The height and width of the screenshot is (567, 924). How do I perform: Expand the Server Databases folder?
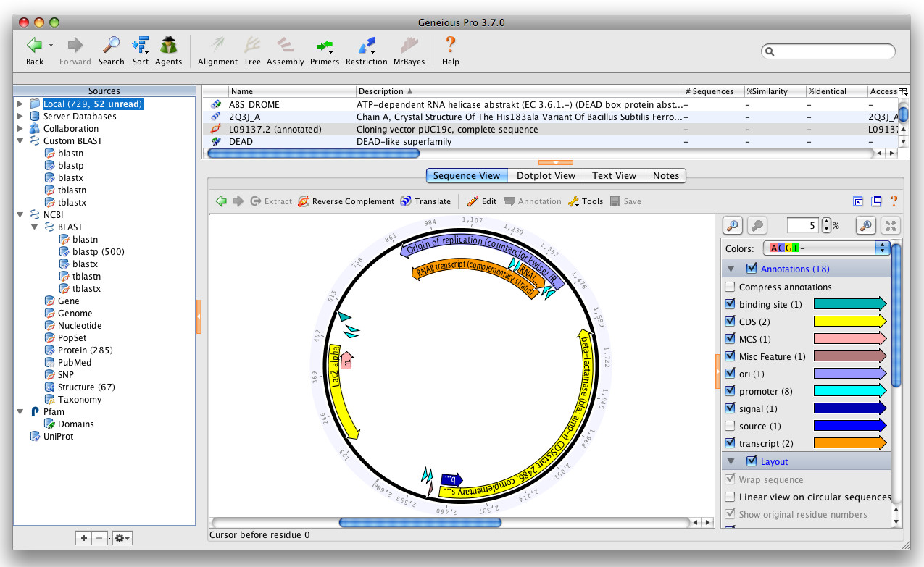click(20, 117)
